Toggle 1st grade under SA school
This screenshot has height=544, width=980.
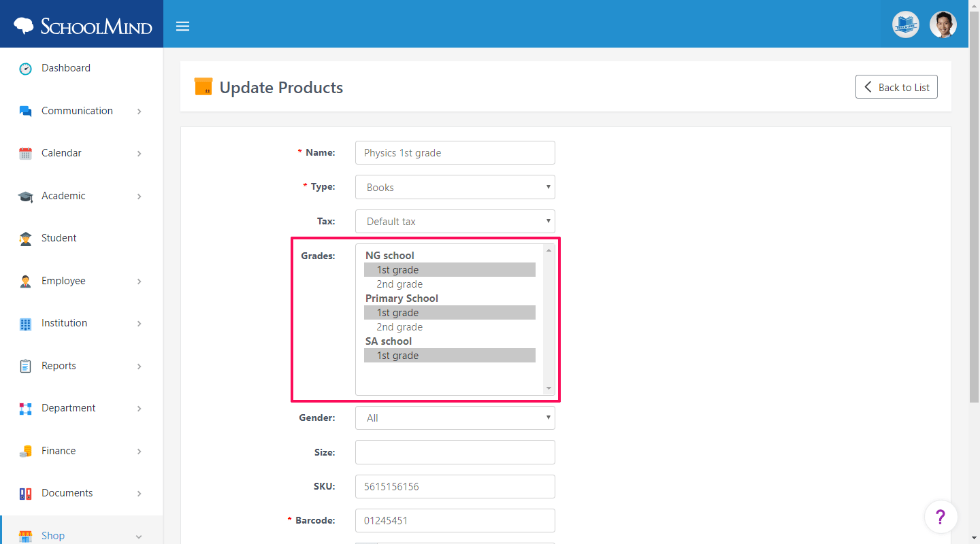point(450,356)
